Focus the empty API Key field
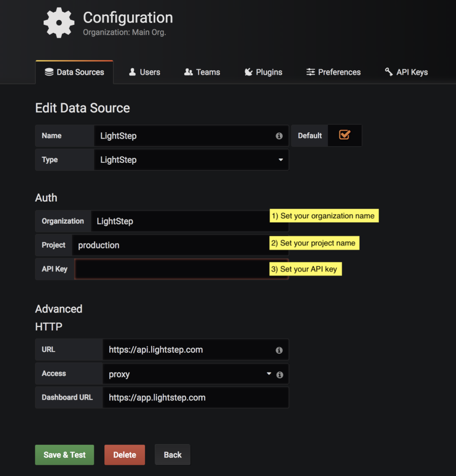 [182, 269]
